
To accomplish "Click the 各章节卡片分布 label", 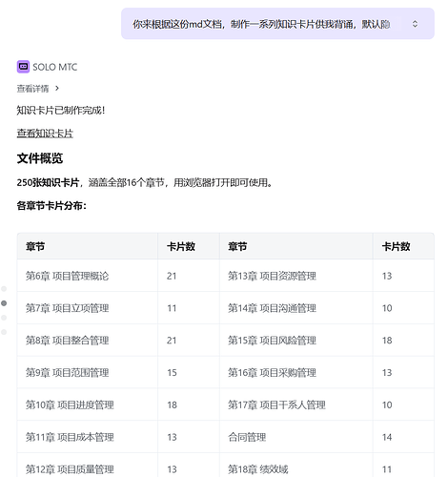I will [x=51, y=206].
